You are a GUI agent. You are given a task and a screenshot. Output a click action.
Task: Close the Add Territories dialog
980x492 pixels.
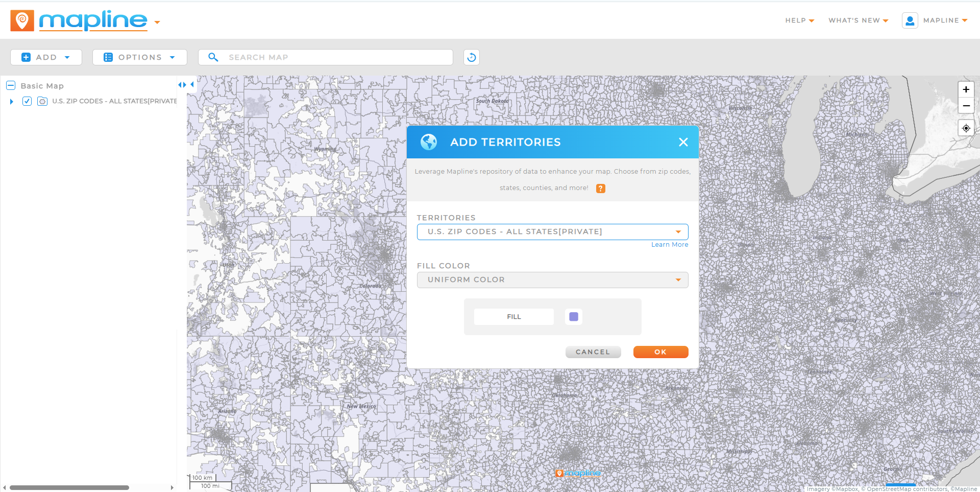point(683,142)
